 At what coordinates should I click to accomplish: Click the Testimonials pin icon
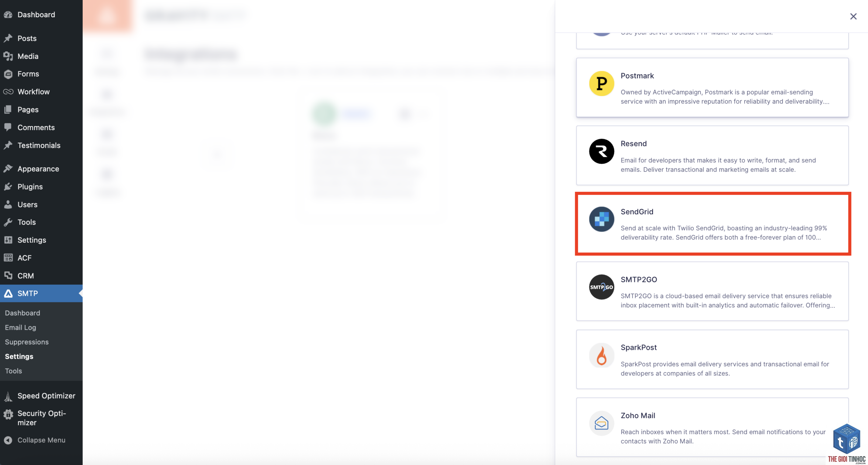point(8,145)
